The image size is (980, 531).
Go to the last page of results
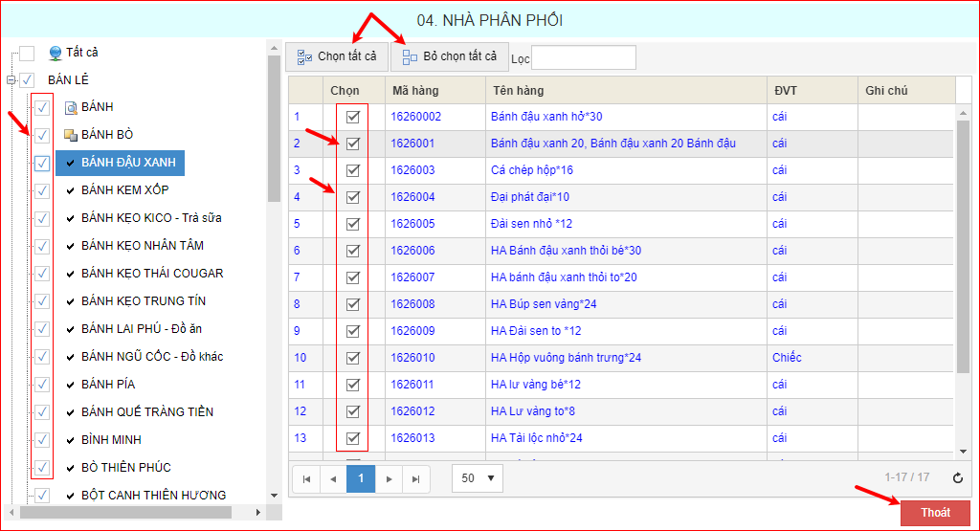point(415,478)
